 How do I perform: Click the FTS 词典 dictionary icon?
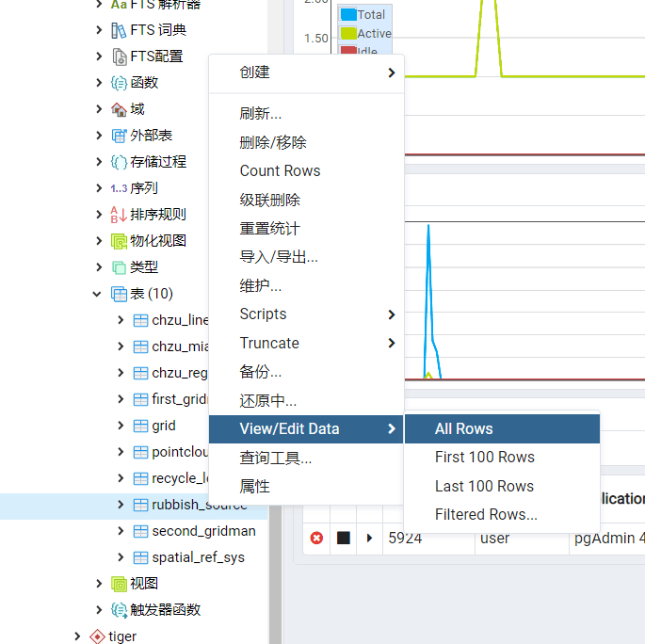coord(119,30)
